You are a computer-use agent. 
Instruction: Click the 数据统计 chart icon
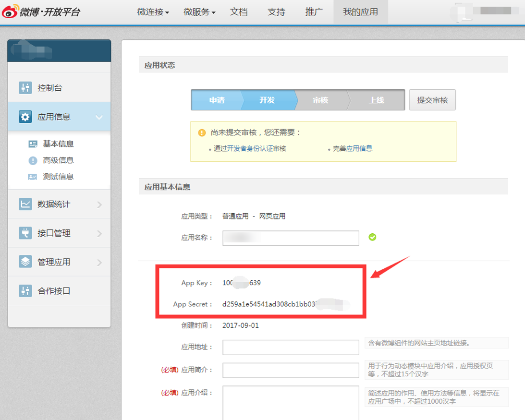pyautogui.click(x=25, y=204)
